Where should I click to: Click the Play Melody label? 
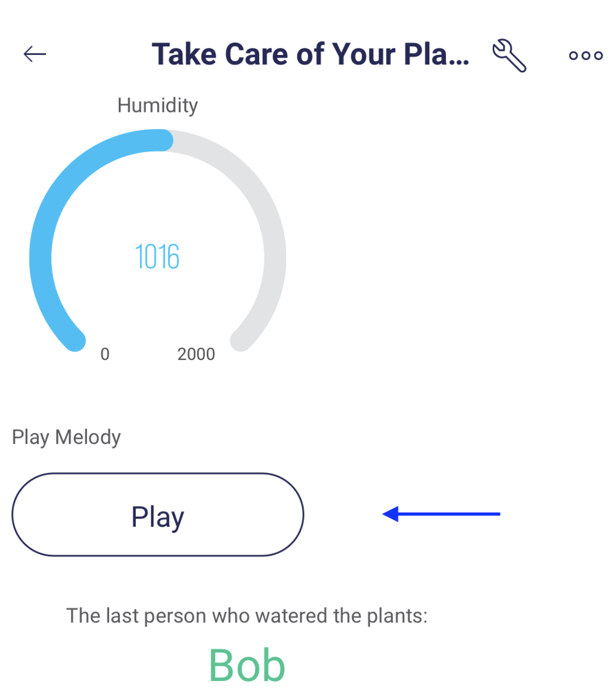click(x=66, y=437)
